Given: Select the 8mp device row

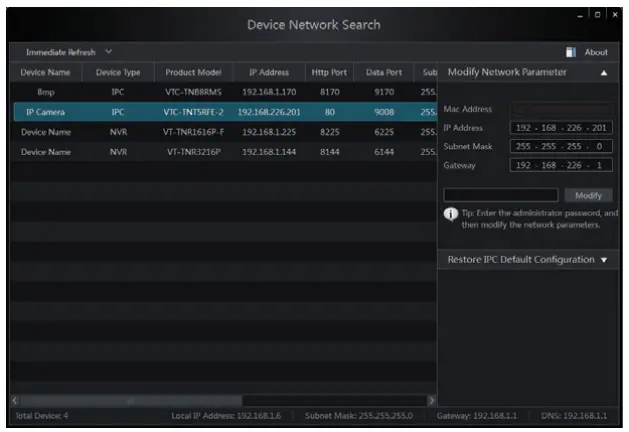Looking at the screenshot, I should pos(224,92).
